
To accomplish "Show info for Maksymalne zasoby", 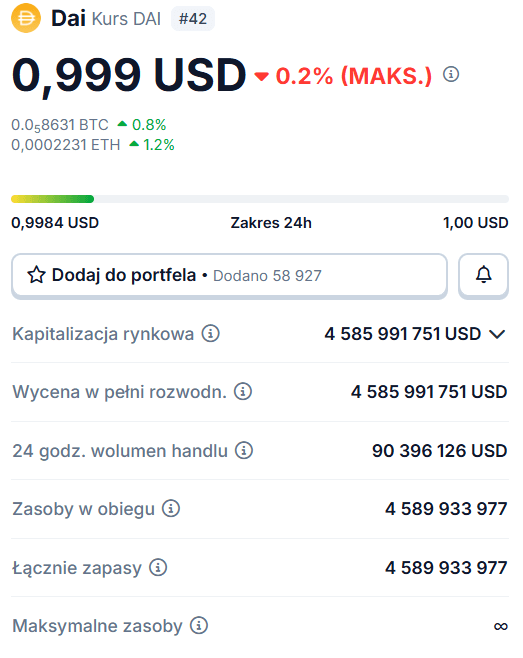I will [199, 625].
